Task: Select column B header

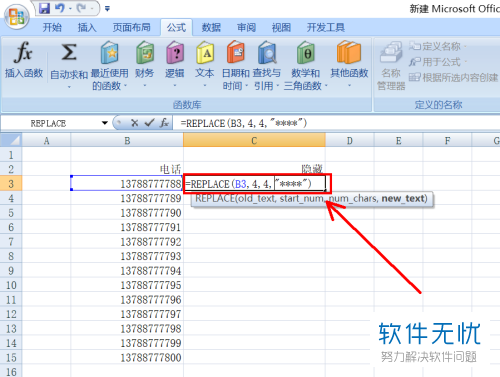Action: tap(127, 141)
